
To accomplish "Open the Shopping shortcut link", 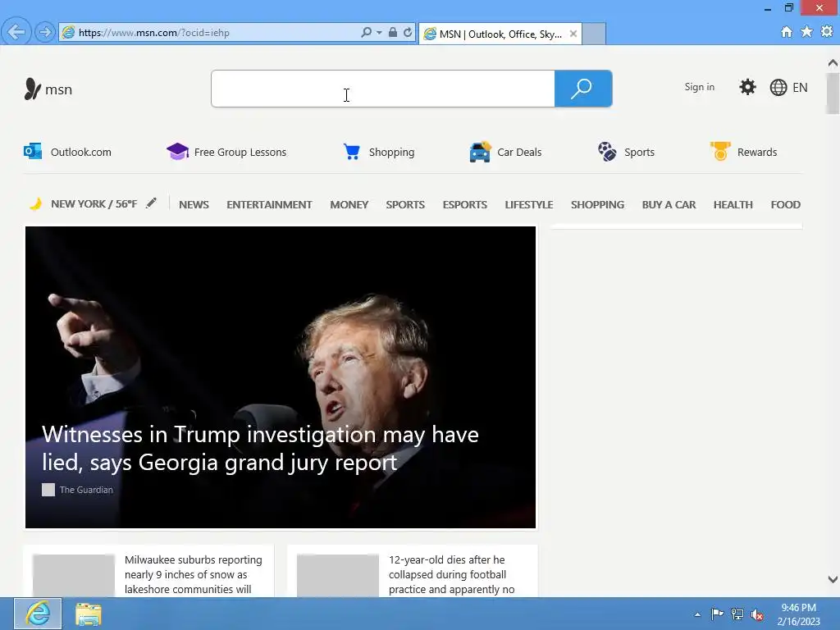I will (x=391, y=152).
